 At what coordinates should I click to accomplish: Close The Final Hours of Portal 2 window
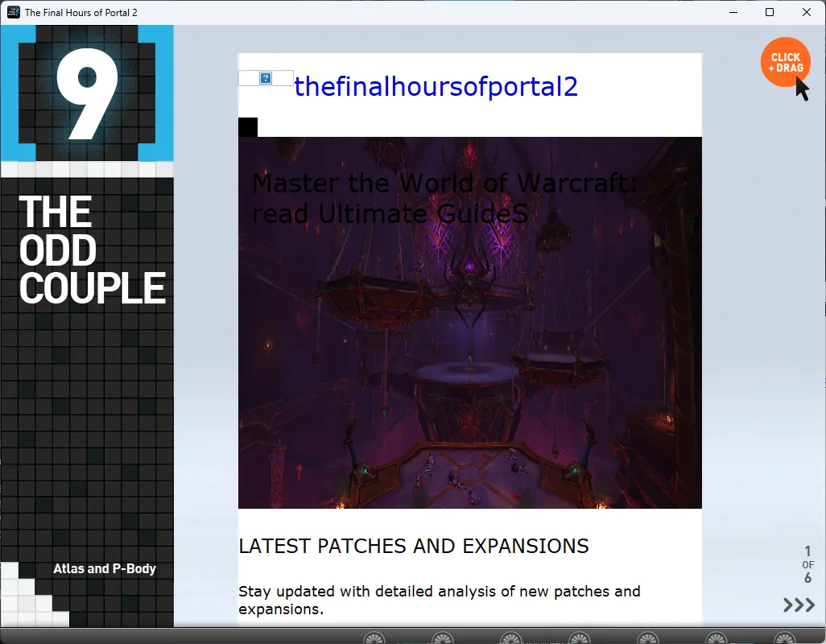pos(807,12)
